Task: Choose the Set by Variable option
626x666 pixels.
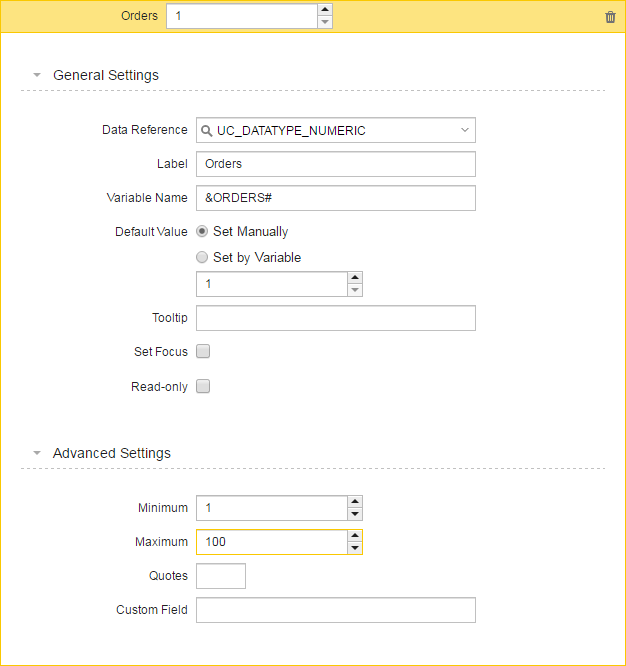Action: [x=202, y=257]
